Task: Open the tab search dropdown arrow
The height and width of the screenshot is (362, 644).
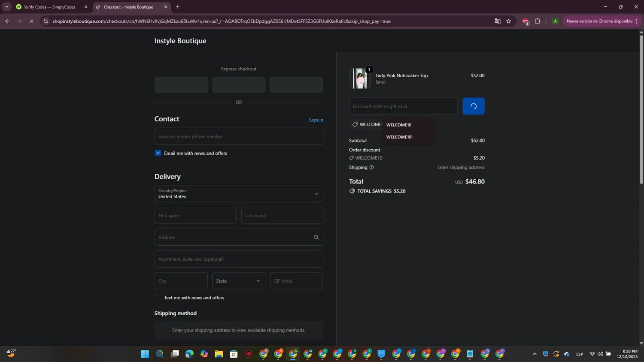Action: click(x=6, y=7)
